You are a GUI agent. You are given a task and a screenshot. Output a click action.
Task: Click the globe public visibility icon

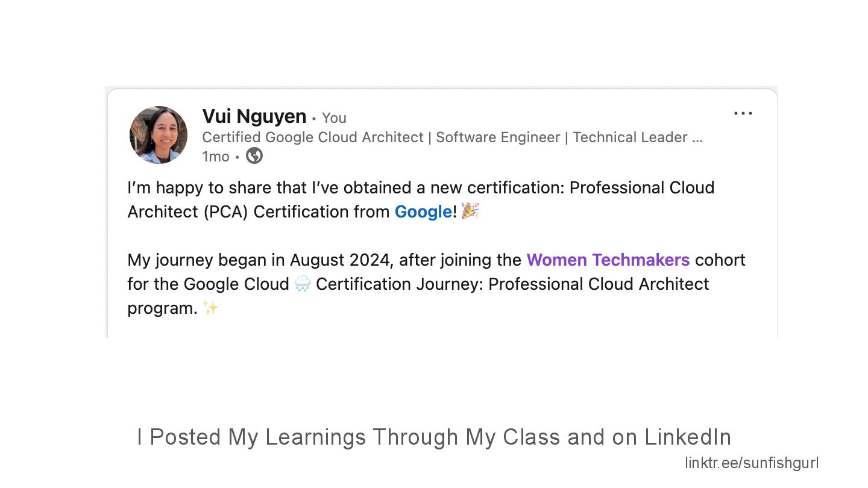pyautogui.click(x=254, y=155)
